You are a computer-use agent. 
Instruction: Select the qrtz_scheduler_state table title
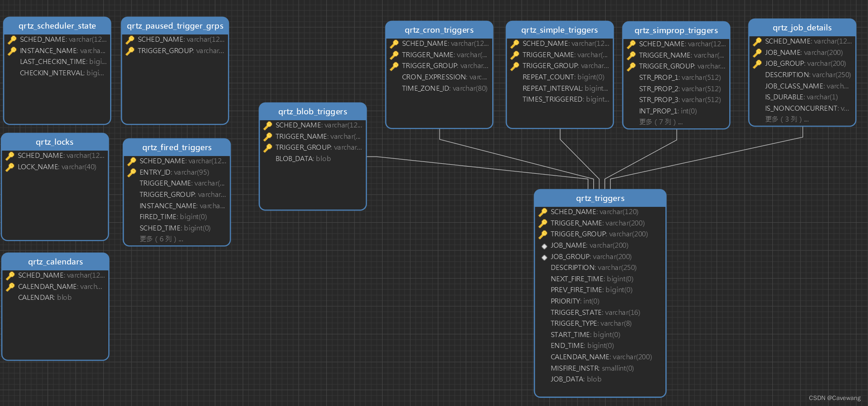(x=57, y=26)
